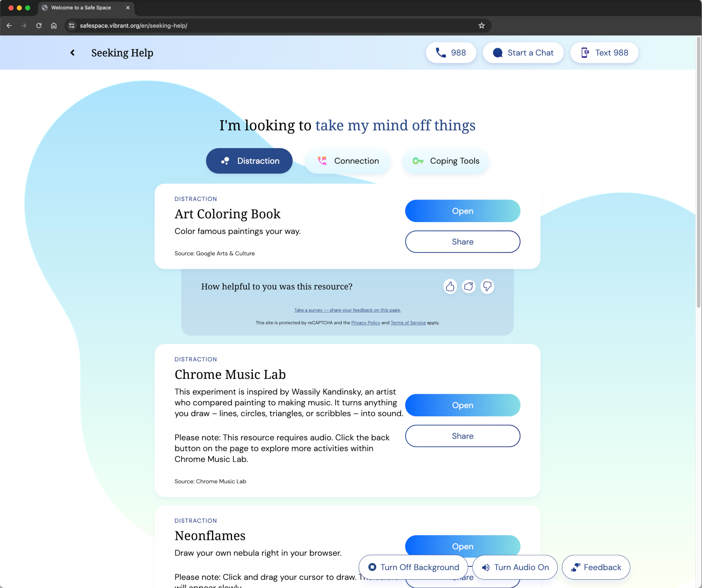The width and height of the screenshot is (702, 588).
Task: Open the Art Coloring Book resource
Action: tap(463, 211)
